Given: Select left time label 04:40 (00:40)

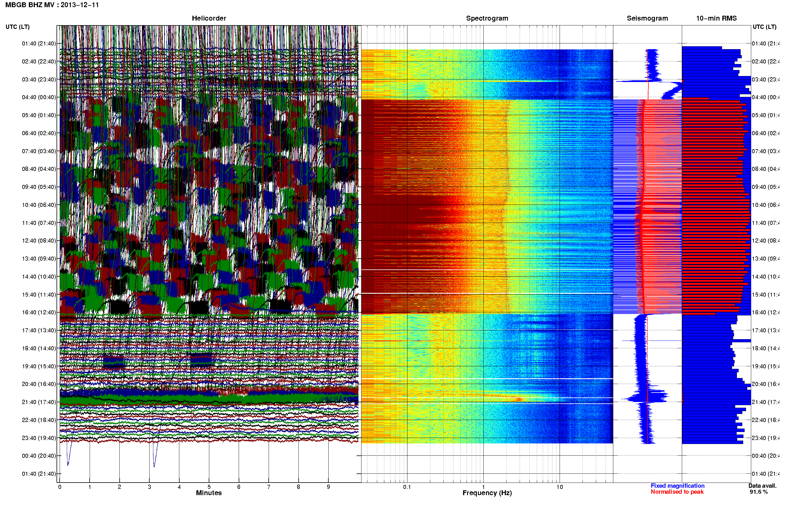Looking at the screenshot, I should pos(39,97).
